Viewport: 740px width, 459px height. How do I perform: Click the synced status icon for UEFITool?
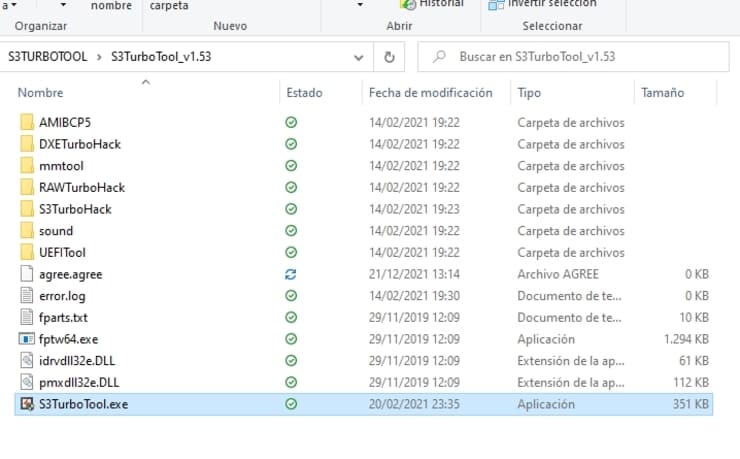click(291, 252)
